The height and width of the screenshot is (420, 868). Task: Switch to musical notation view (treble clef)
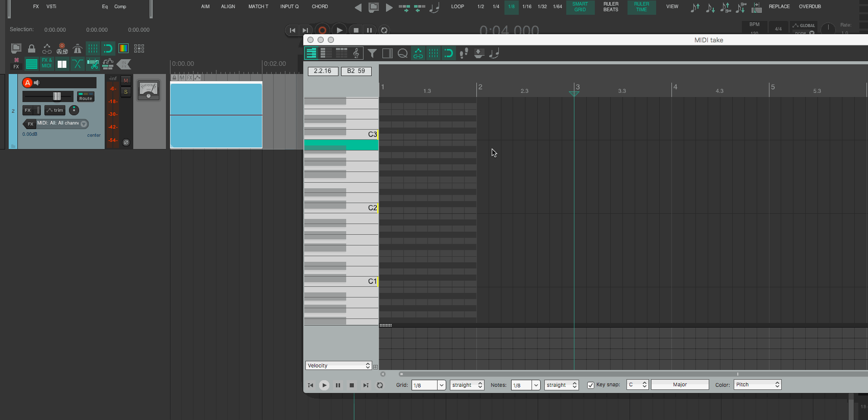pyautogui.click(x=356, y=53)
